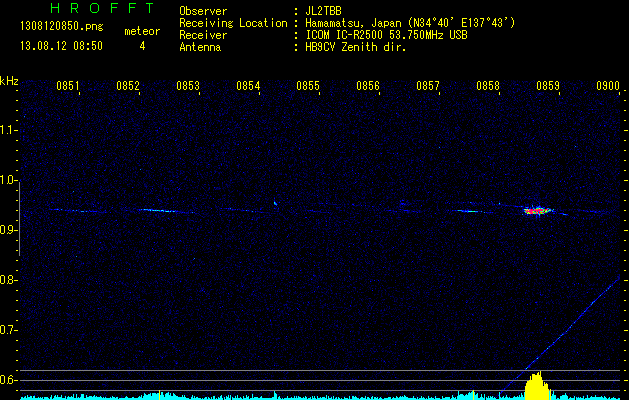This screenshot has width=629, height=400.
Task: Click the 0852 time axis label
Action: tap(128, 86)
